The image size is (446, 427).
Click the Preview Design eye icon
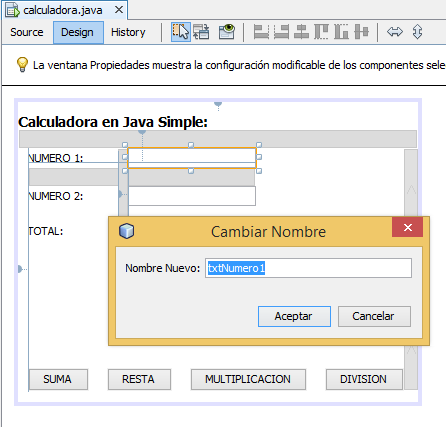click(227, 32)
